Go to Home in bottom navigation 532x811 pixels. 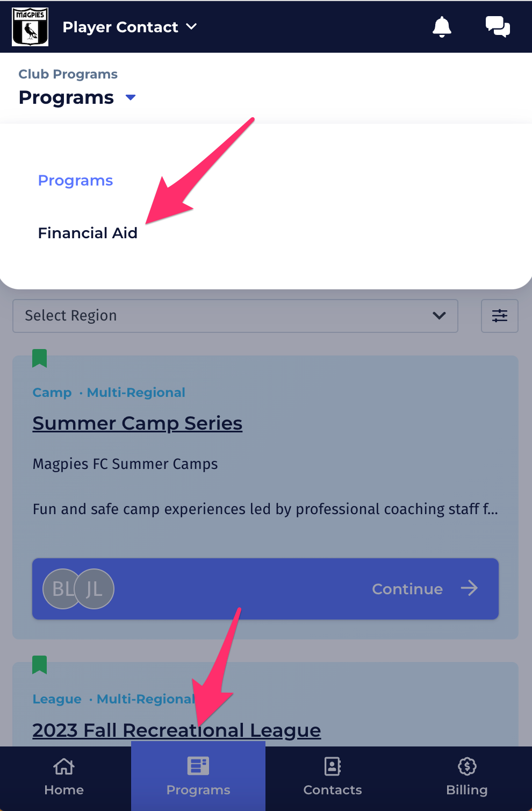pos(64,778)
